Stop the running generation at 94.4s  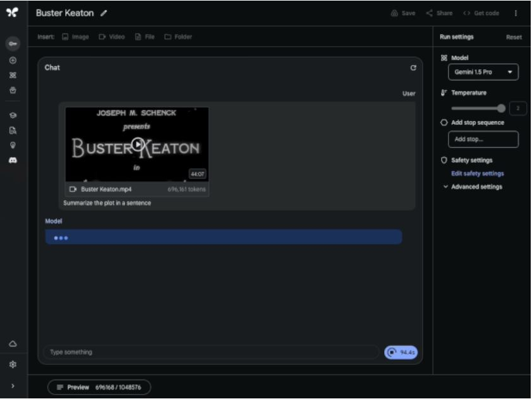pyautogui.click(x=401, y=352)
